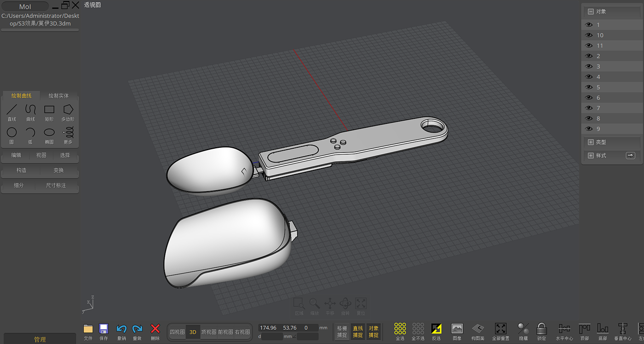Viewport: 644px width, 344px height.
Task: Toggle grid snap (格栅捕捉)
Action: point(342,332)
